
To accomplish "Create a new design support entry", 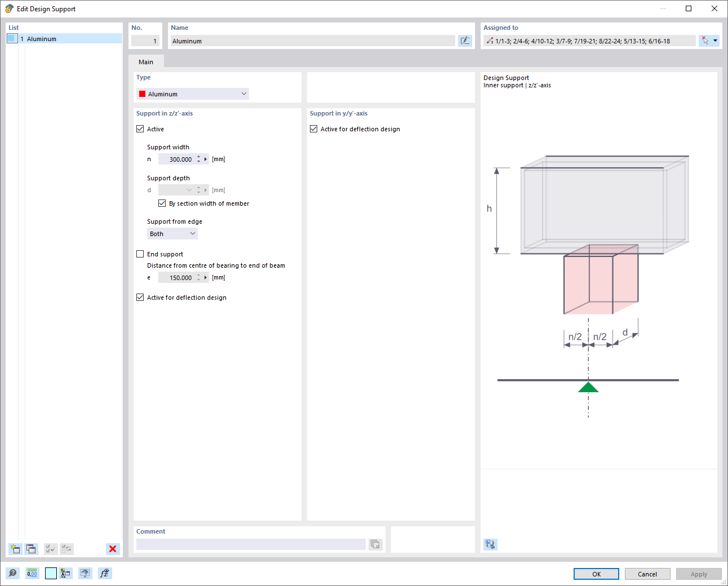I will click(x=15, y=549).
